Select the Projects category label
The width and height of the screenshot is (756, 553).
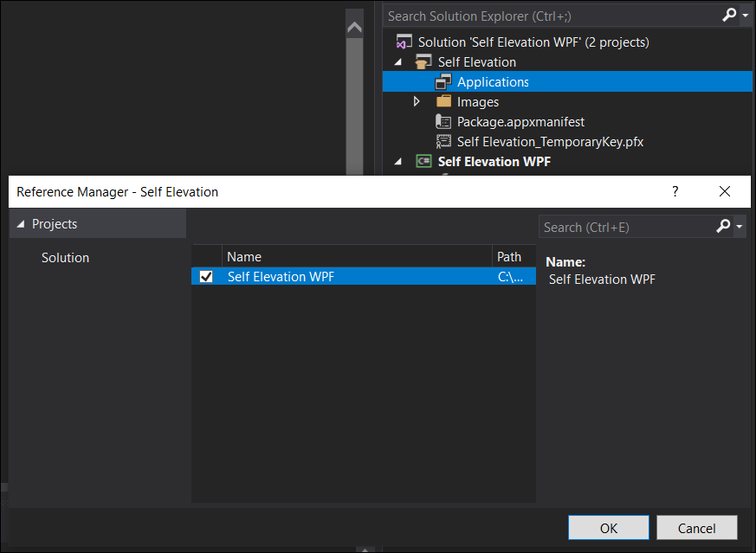(55, 224)
